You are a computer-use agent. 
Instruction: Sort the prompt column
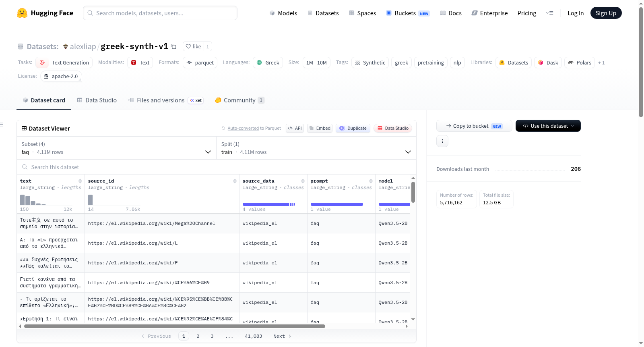coord(371,181)
